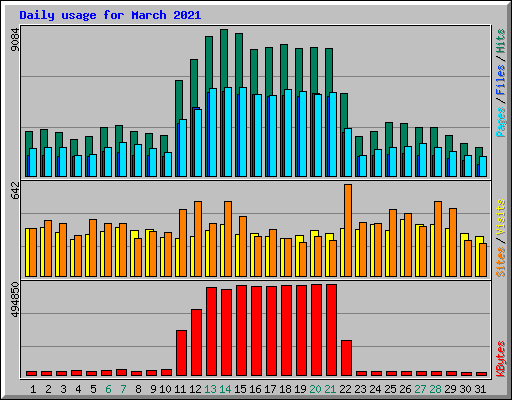
Task: Click the red KBytes bar for day 16
Action: point(256,331)
